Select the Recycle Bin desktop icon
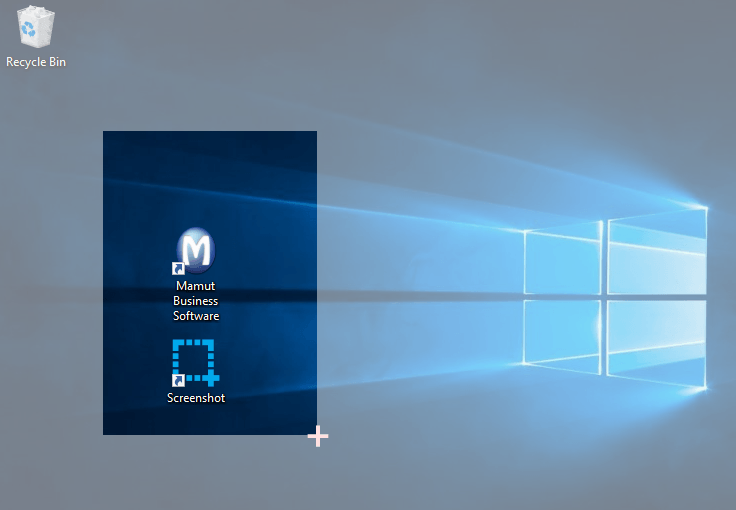The image size is (736, 510). [36, 27]
